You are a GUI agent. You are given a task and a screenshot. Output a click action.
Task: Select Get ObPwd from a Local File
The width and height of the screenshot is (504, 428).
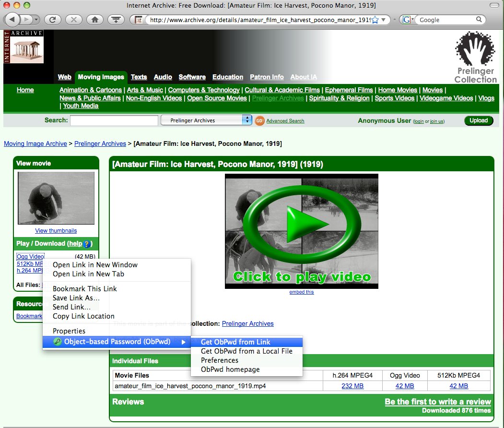tap(246, 351)
